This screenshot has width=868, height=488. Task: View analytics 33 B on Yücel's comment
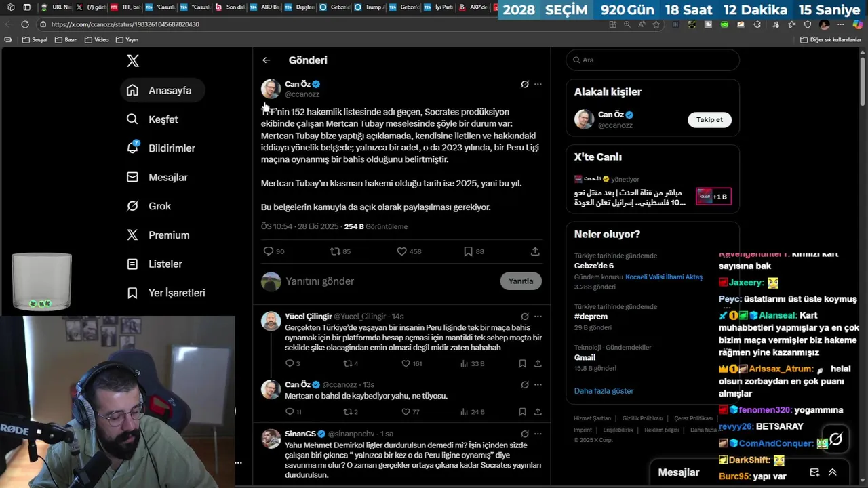click(x=473, y=363)
